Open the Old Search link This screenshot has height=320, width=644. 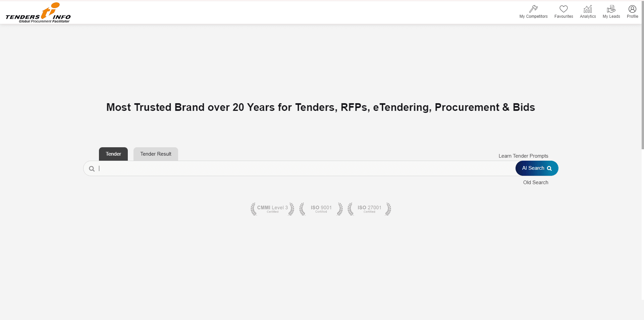point(535,182)
